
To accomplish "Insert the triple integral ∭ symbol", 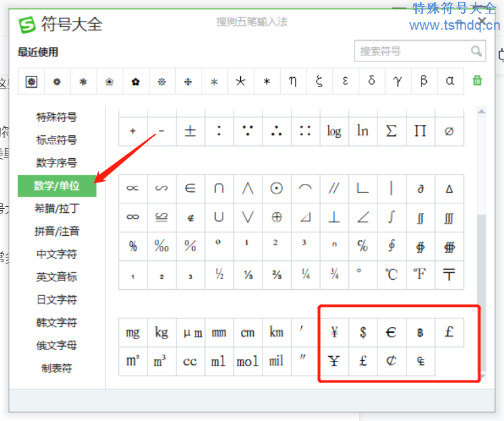I will tap(449, 217).
